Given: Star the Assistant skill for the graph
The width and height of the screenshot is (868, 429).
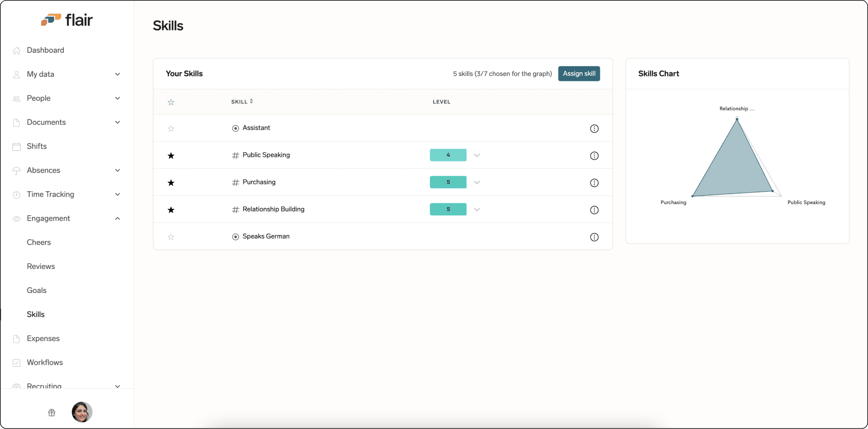Looking at the screenshot, I should pos(171,128).
